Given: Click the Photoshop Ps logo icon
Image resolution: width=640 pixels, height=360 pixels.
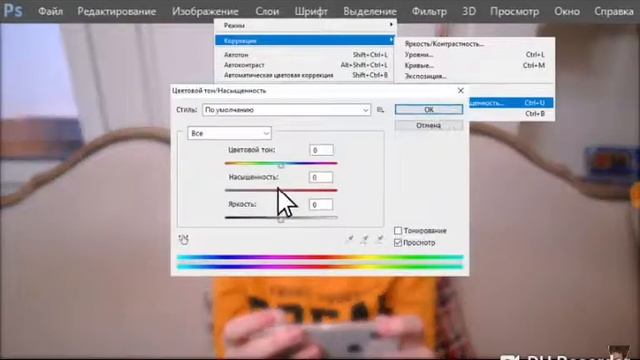Looking at the screenshot, I should click(x=13, y=11).
